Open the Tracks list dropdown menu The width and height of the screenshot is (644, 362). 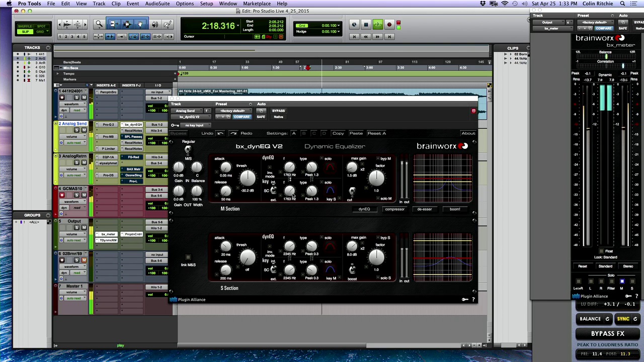[x=48, y=48]
